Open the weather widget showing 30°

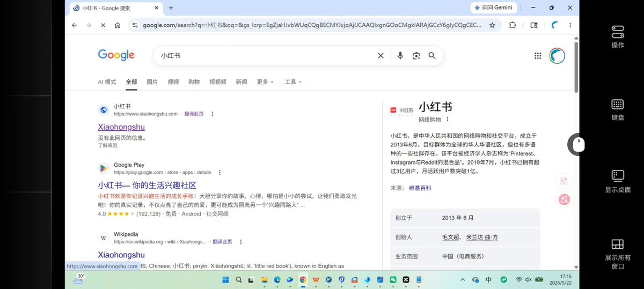point(78,279)
